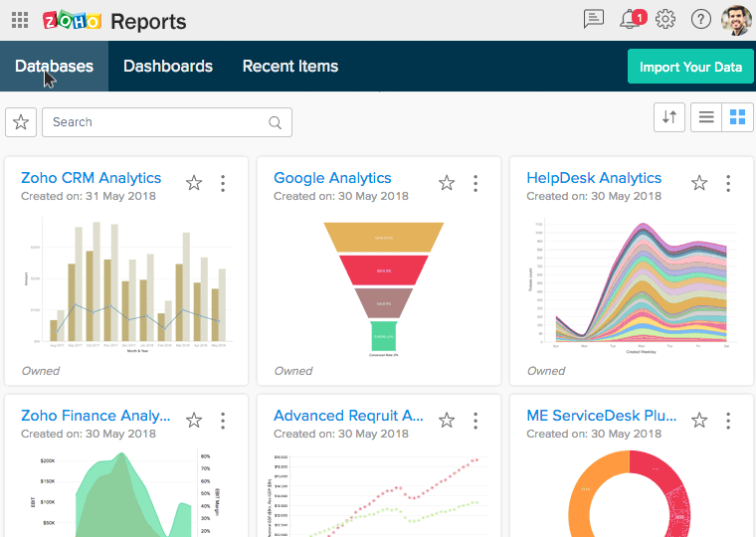Viewport: 756px width, 537px height.
Task: Click the Import Your Data button
Action: (x=690, y=67)
